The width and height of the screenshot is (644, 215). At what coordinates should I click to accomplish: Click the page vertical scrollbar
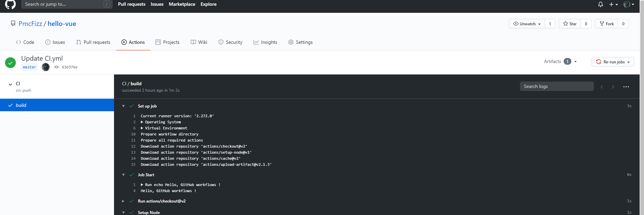click(x=642, y=107)
